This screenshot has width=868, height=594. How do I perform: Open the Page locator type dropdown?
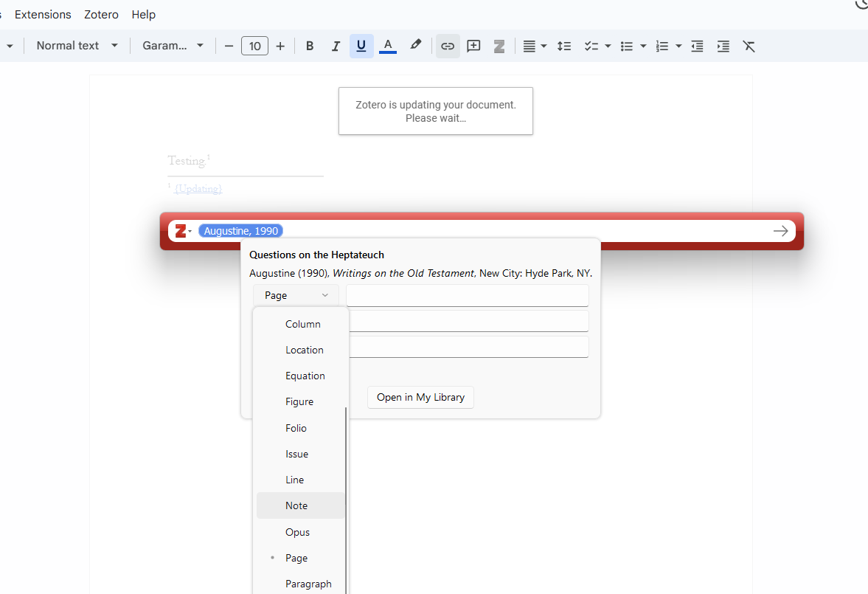tap(296, 295)
